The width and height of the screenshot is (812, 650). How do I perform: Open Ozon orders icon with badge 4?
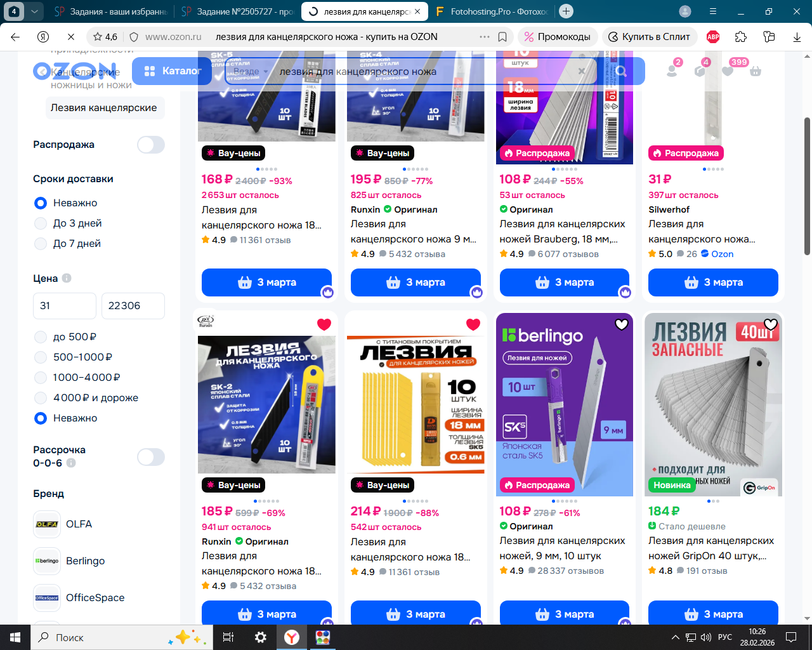tap(700, 70)
